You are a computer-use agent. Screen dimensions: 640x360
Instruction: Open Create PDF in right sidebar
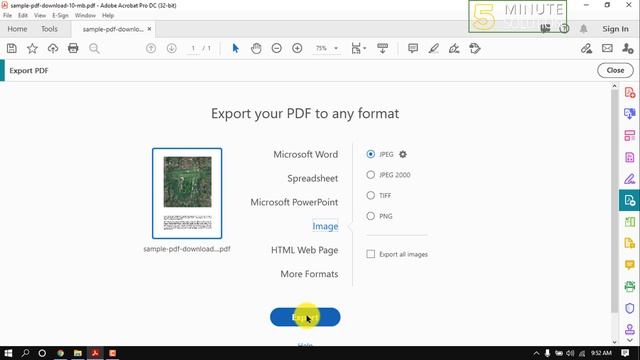[629, 93]
